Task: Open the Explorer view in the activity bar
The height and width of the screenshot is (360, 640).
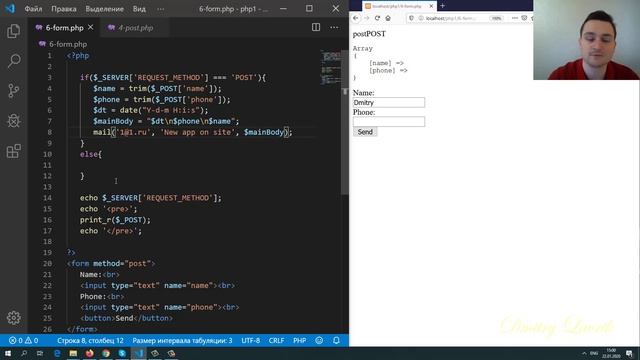Action: [x=13, y=31]
